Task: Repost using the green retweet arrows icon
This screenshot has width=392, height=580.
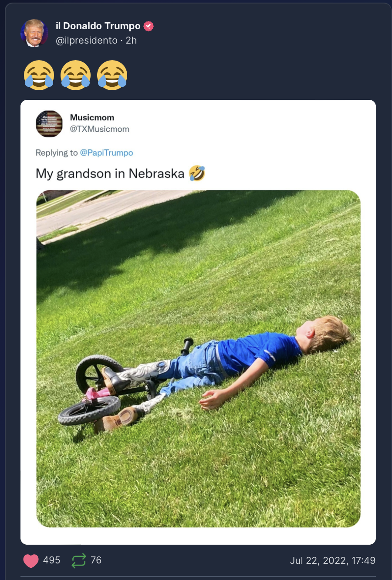Action: click(79, 560)
